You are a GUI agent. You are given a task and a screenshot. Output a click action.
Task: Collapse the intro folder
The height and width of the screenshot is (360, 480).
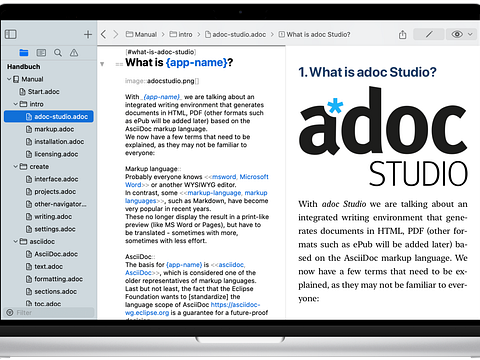point(15,104)
